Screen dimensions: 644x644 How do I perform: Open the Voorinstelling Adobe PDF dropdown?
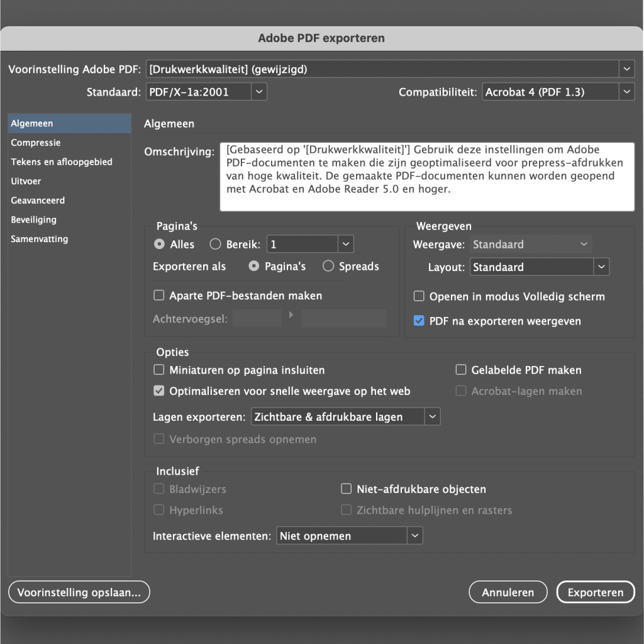coord(626,69)
